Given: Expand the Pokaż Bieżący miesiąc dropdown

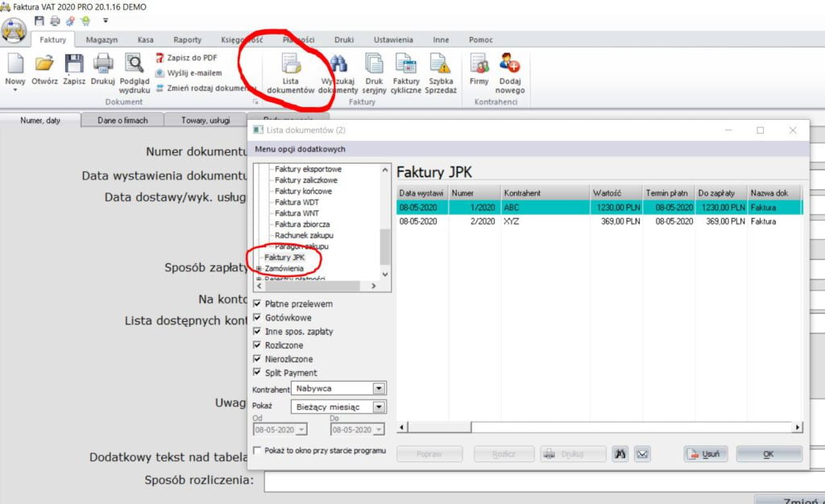Looking at the screenshot, I should tap(379, 407).
